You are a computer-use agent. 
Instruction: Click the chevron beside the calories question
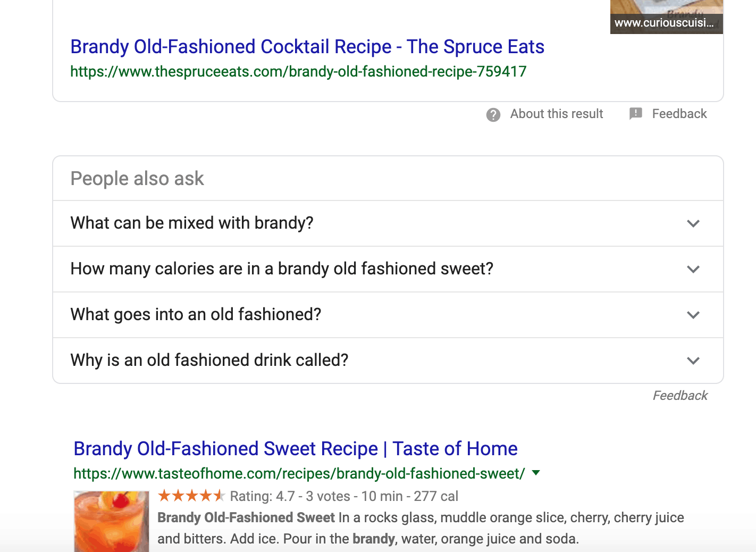693,269
